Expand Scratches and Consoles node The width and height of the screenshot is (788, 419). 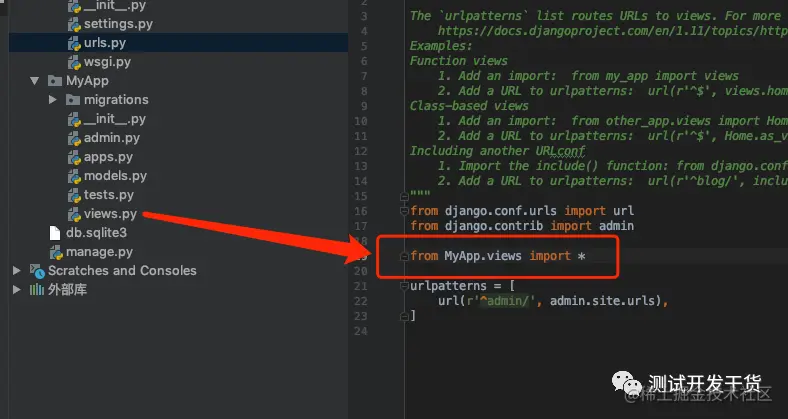coord(17,270)
